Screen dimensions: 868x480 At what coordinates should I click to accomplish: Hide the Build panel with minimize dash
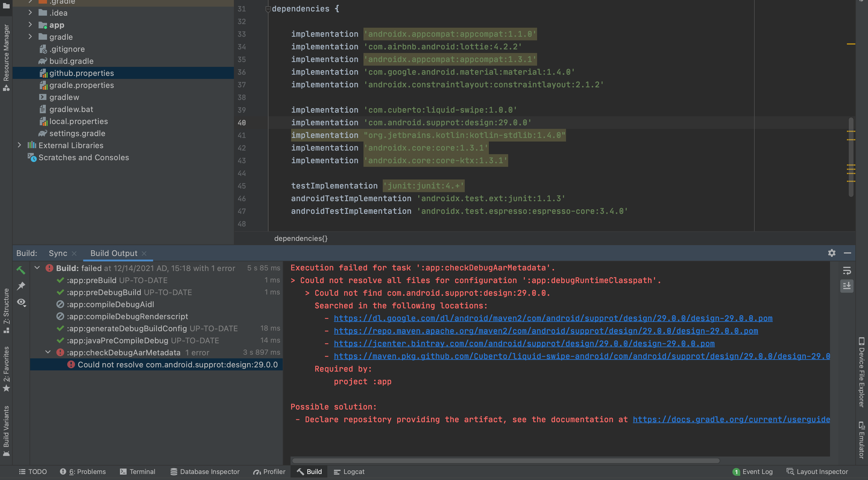[848, 253]
